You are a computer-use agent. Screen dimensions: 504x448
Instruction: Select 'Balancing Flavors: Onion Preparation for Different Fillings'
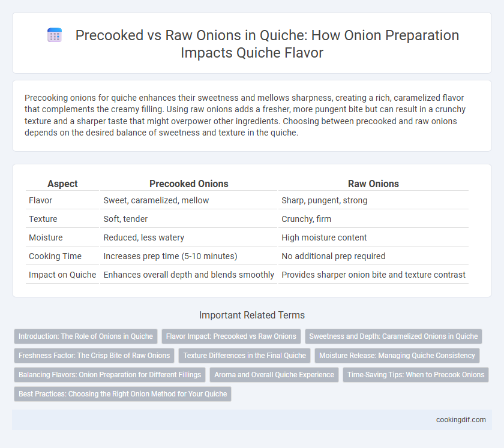[110, 375]
